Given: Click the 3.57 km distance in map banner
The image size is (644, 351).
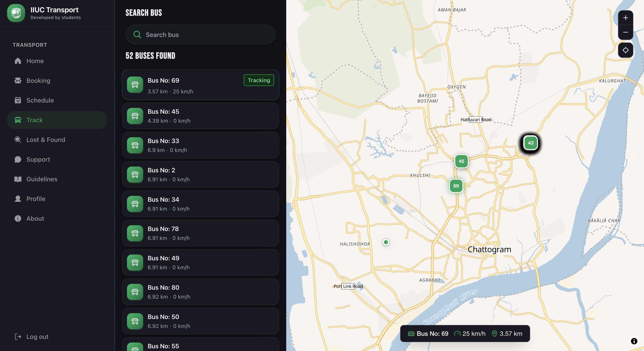Looking at the screenshot, I should 511,334.
